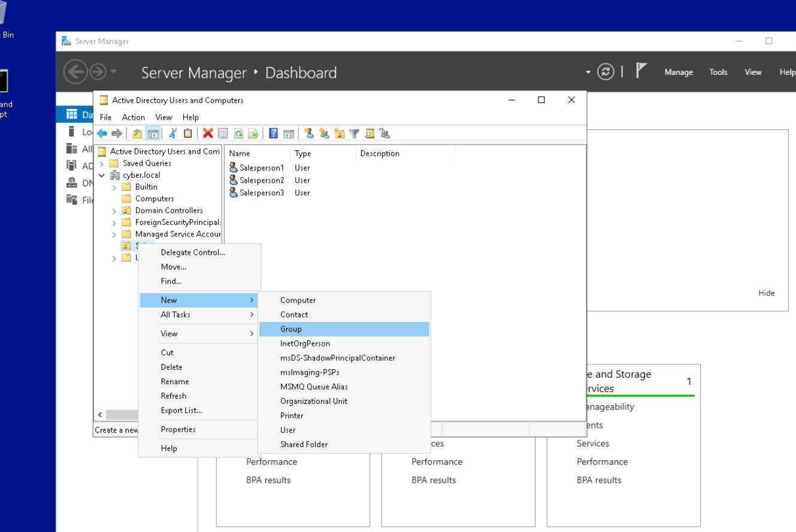Select the Dashboard icon in Server Manager sidebar

click(x=72, y=114)
